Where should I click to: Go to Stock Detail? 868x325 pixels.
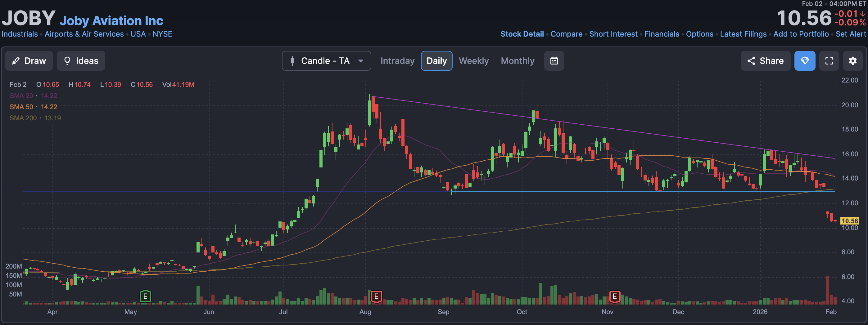(x=522, y=34)
